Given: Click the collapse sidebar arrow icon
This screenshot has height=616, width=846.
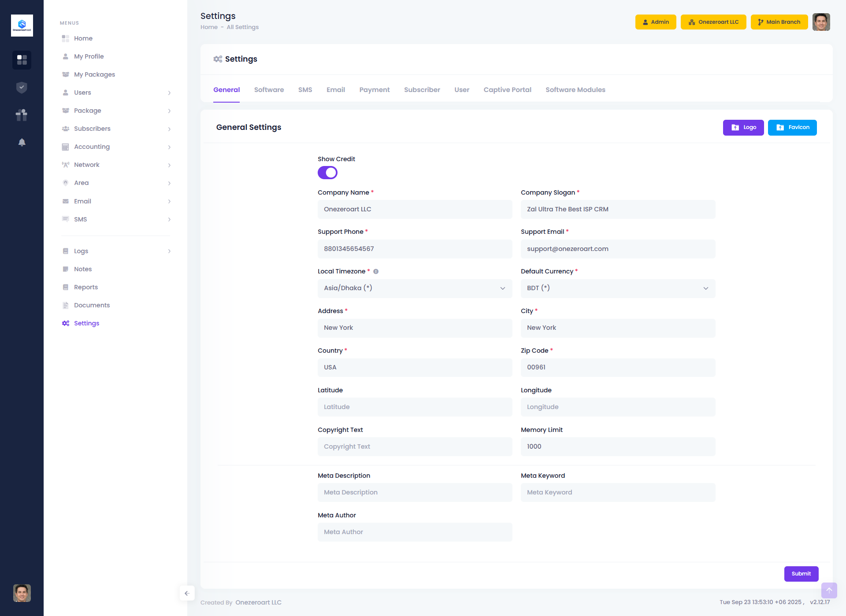Looking at the screenshot, I should 187,593.
